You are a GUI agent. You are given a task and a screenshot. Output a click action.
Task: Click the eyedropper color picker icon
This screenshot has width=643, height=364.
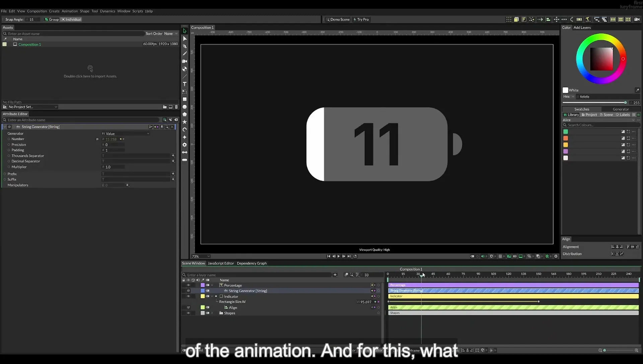pyautogui.click(x=637, y=90)
